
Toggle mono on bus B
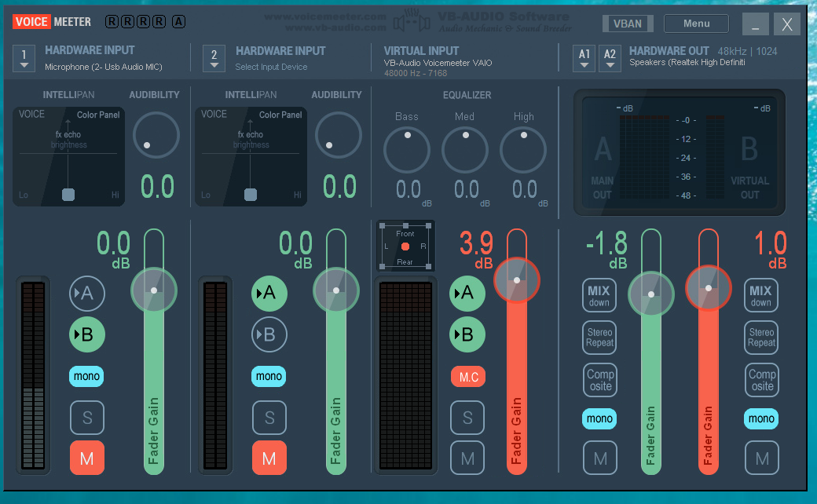pyautogui.click(x=760, y=418)
